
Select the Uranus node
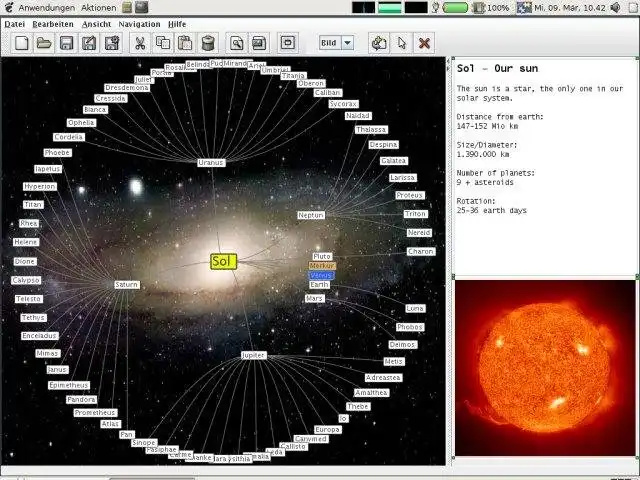tap(211, 162)
